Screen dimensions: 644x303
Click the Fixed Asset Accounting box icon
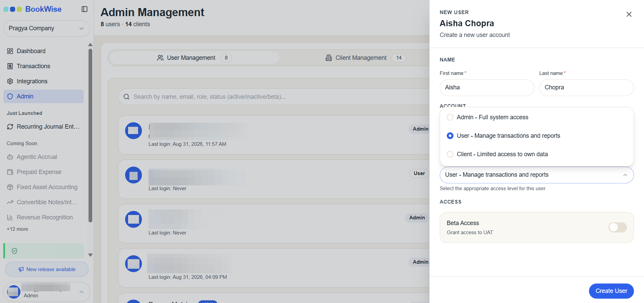point(10,187)
